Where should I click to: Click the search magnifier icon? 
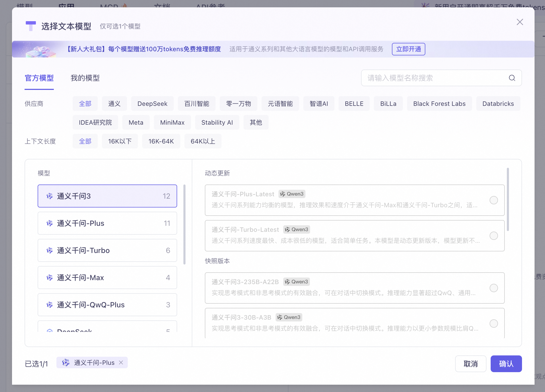click(x=512, y=78)
